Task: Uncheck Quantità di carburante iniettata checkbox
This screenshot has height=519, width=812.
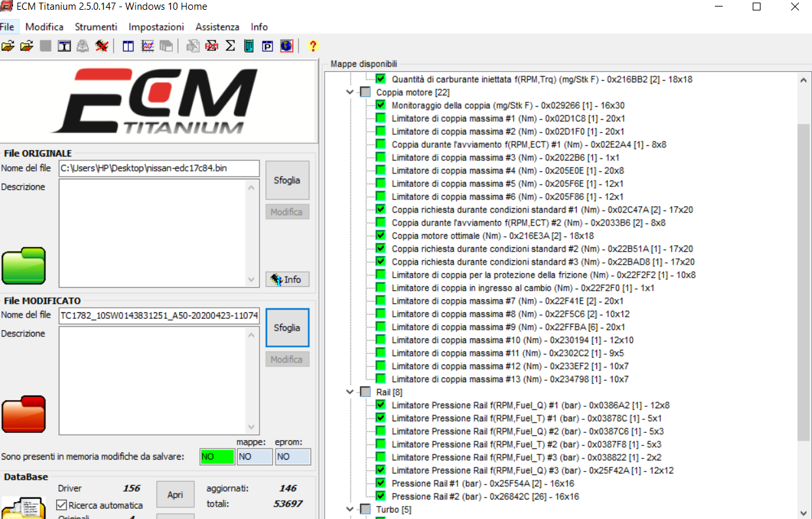Action: [x=381, y=79]
